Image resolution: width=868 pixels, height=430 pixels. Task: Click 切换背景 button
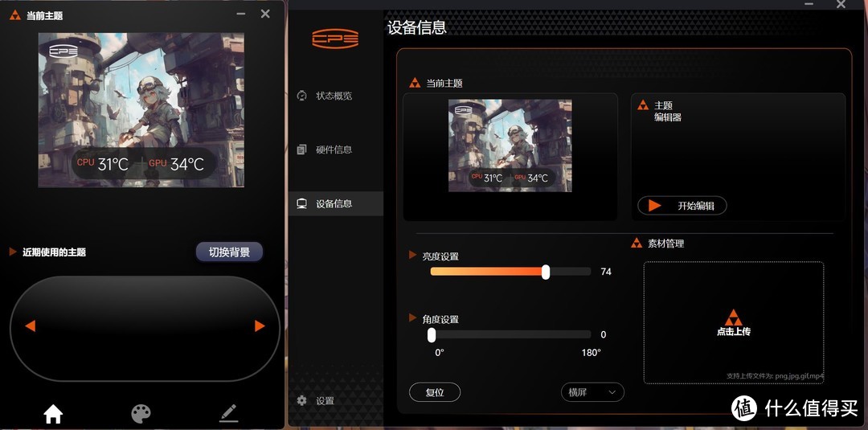229,252
